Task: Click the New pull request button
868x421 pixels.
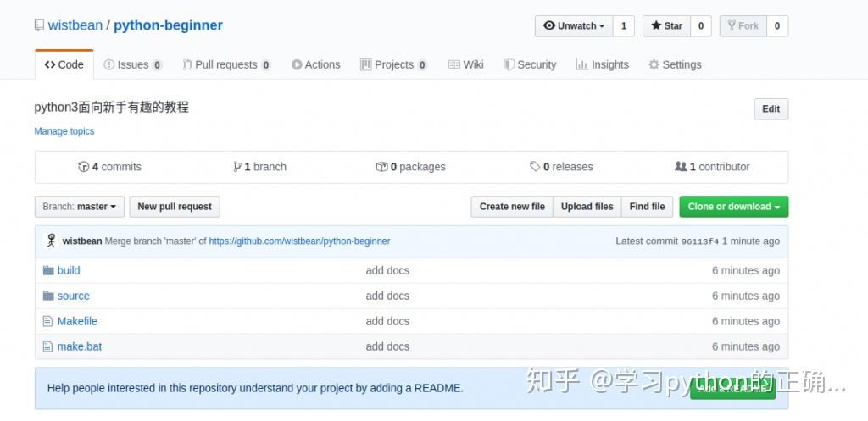Action: tap(175, 207)
